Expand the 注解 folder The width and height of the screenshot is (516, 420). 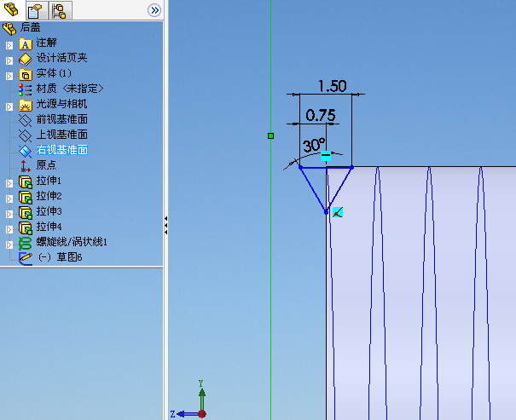[9, 45]
